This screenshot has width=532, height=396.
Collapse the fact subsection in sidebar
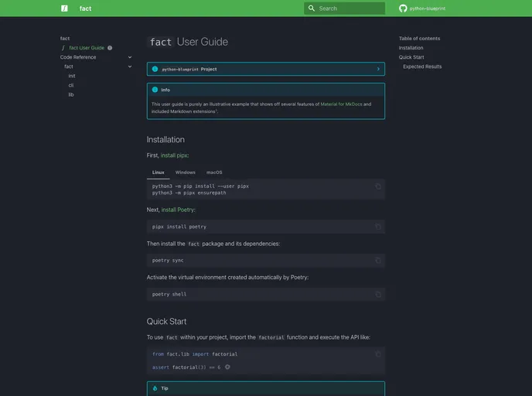130,67
